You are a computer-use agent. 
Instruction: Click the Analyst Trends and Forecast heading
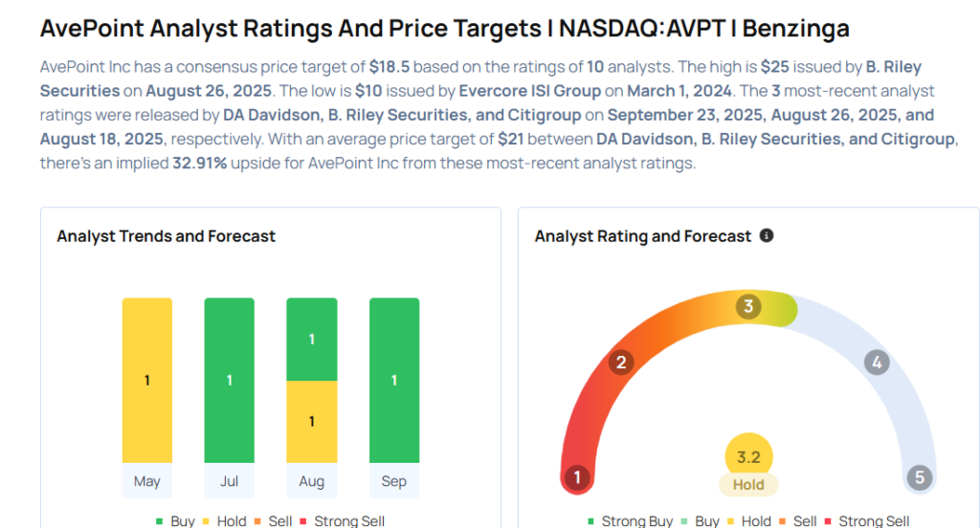tap(167, 236)
